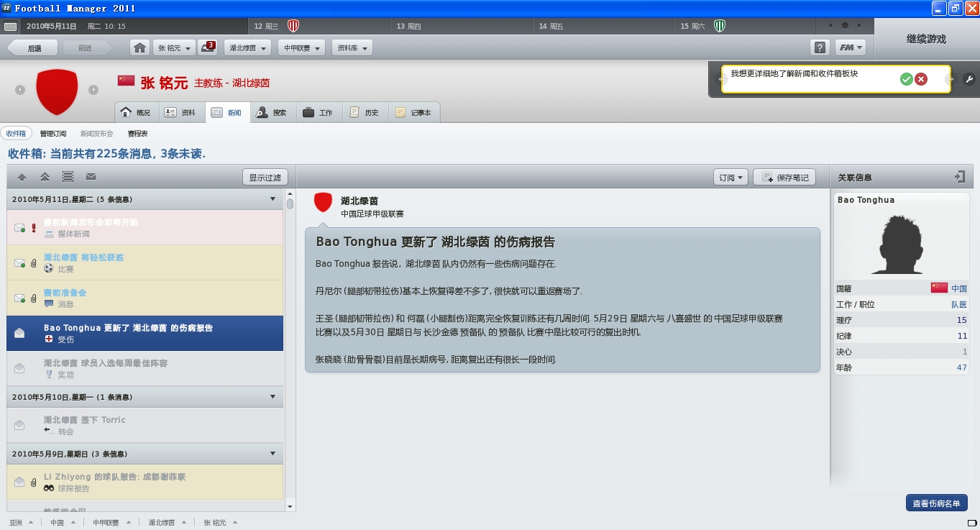The height and width of the screenshot is (530, 980).
Task: Open the 湖北绿茵 club dropdown menu
Action: (x=247, y=48)
